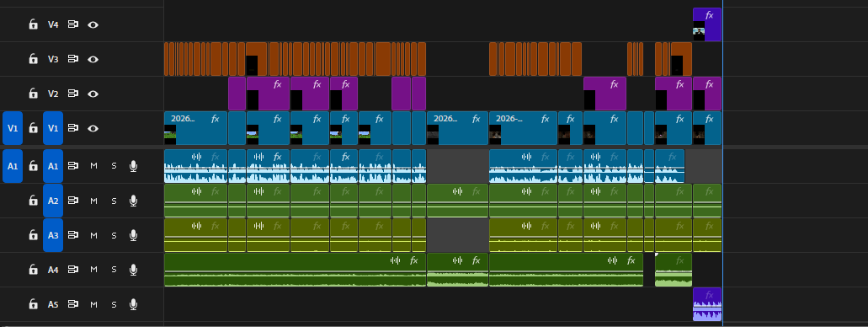This screenshot has height=327, width=868.
Task: Solo track A5 with S button
Action: click(x=114, y=304)
